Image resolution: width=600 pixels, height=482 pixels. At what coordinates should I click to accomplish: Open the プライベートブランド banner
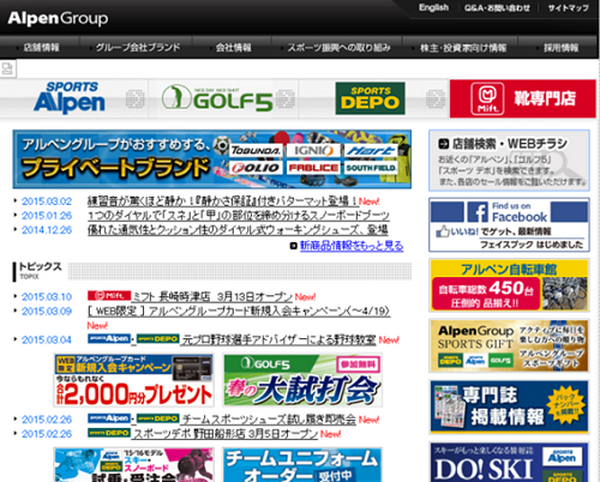[212, 159]
